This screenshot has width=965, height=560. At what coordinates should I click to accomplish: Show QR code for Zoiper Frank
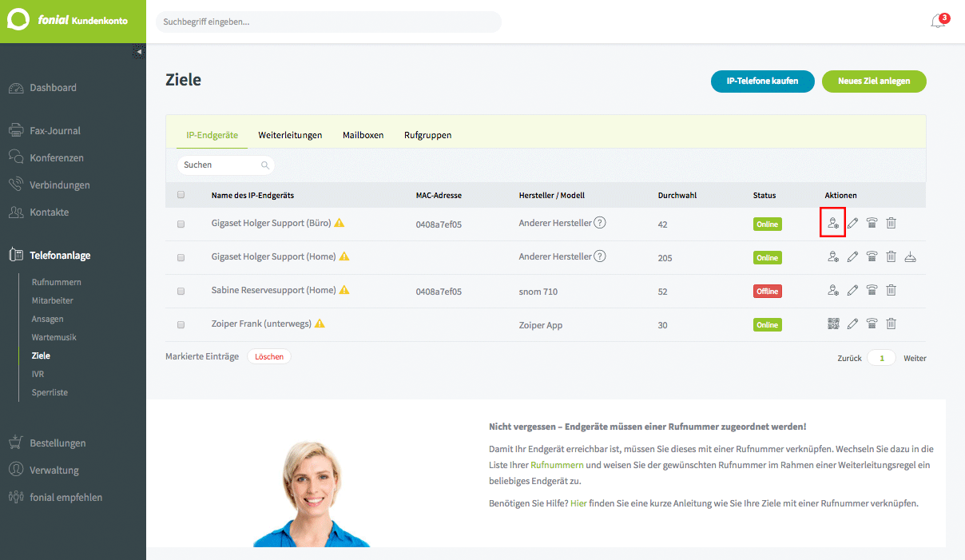[x=833, y=324]
